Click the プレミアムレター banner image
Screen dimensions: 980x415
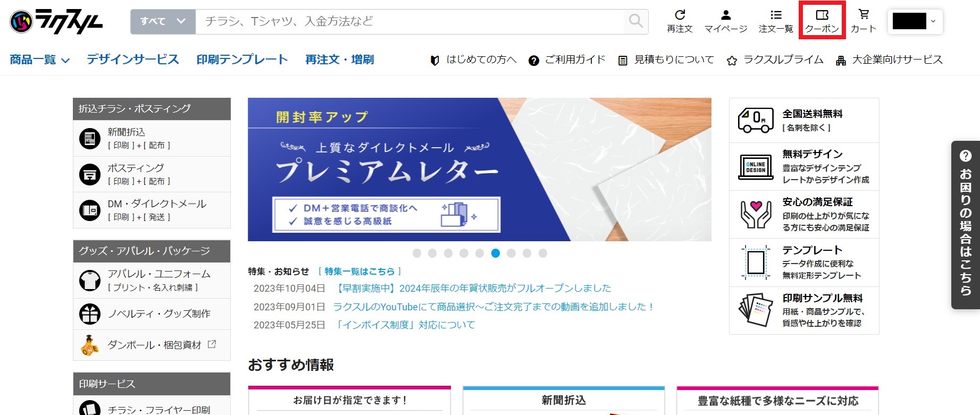pos(480,170)
